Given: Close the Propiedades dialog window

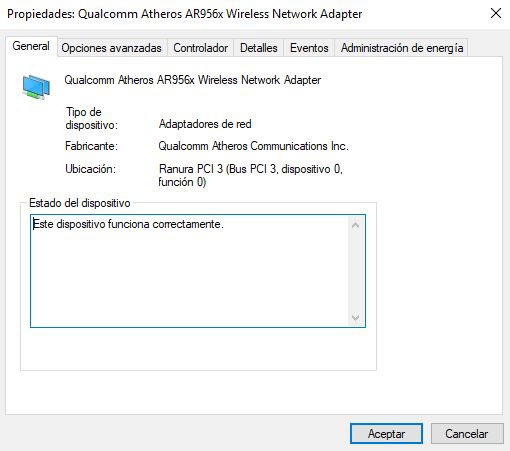Looking at the screenshot, I should coord(496,13).
